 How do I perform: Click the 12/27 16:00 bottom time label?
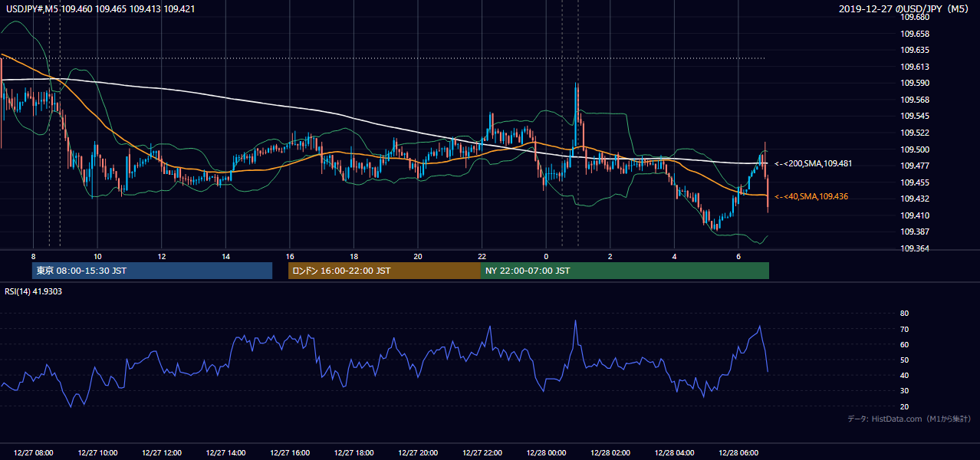[290, 453]
